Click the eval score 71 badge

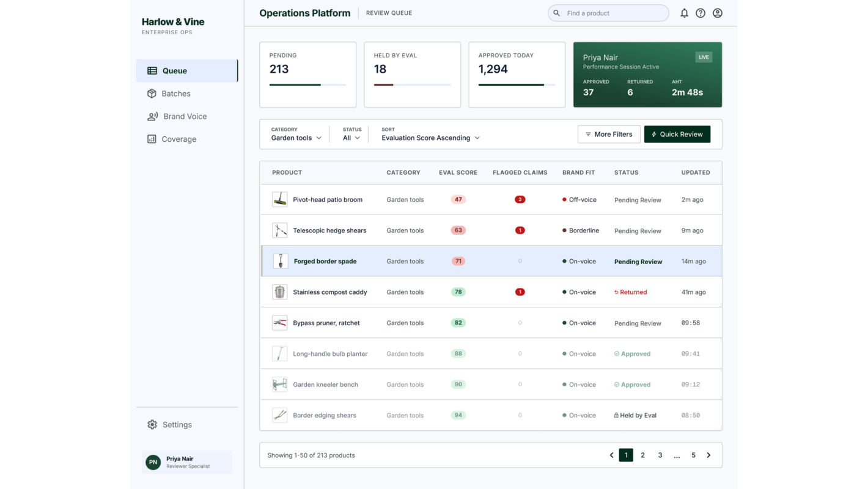point(458,261)
